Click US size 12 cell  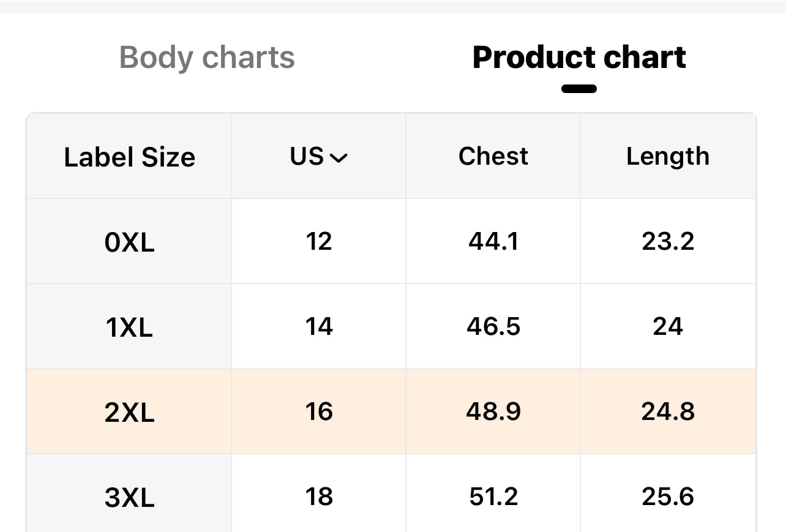point(319,242)
